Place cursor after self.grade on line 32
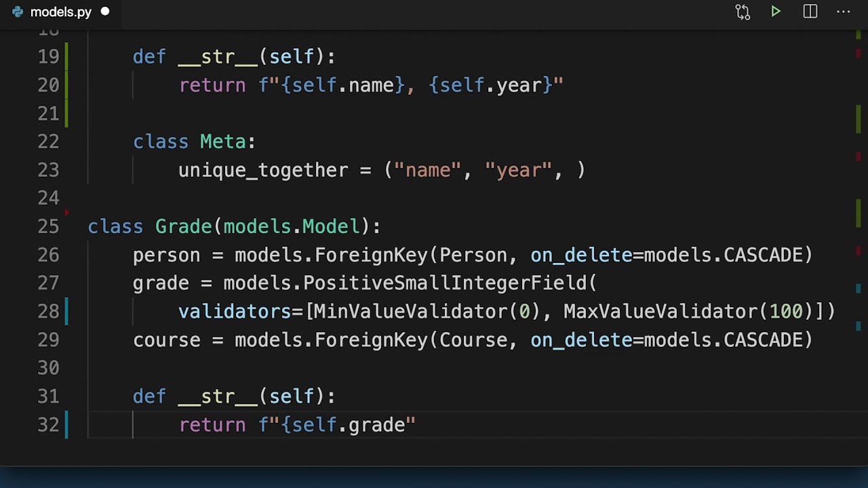This screenshot has width=868, height=488. (x=406, y=425)
